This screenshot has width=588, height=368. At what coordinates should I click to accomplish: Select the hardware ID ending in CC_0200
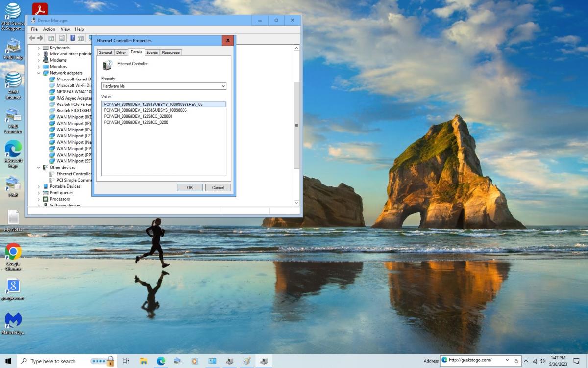[x=136, y=122]
